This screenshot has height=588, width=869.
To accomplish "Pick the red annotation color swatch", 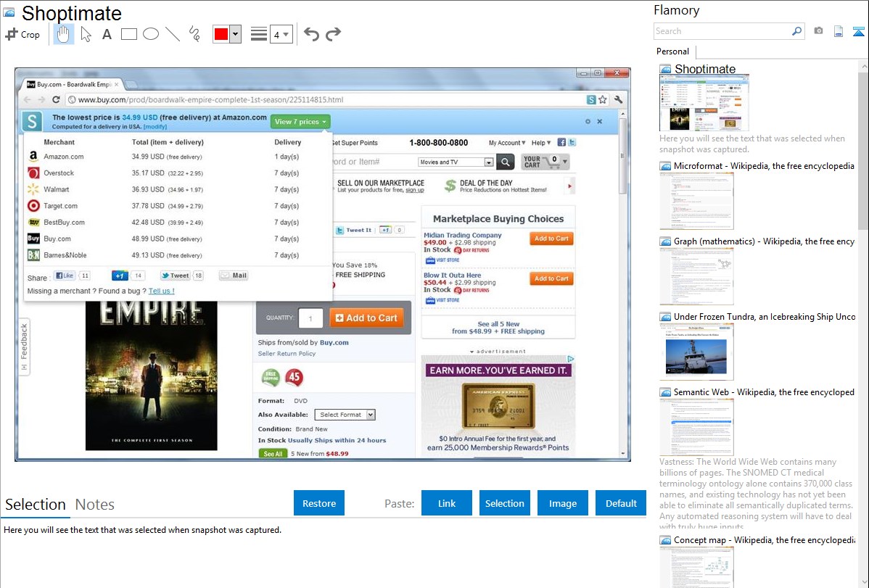I will 221,34.
